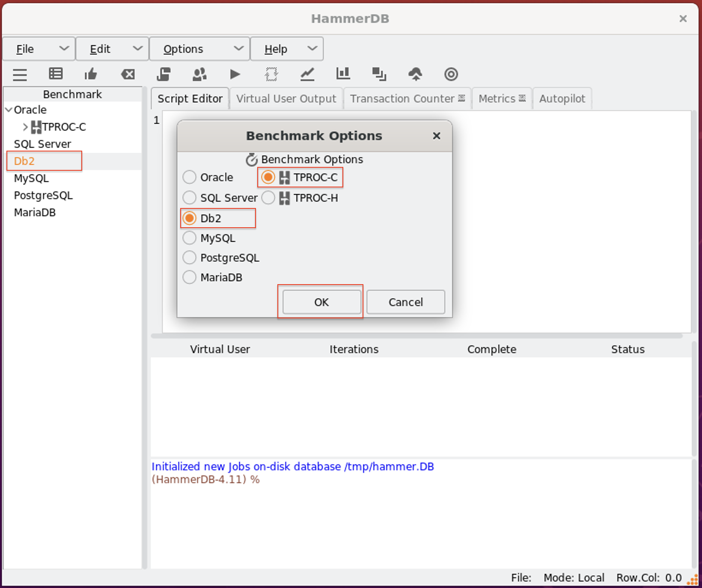
Task: Click the Benchmark header of the tree panel
Action: click(72, 94)
